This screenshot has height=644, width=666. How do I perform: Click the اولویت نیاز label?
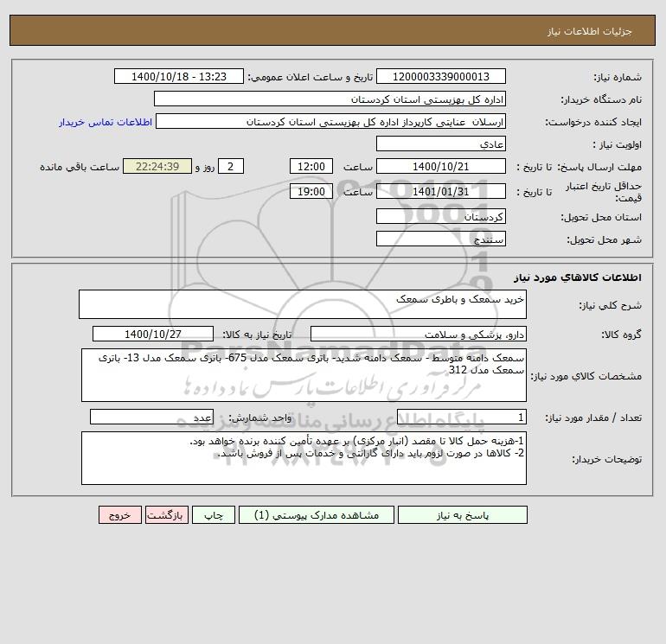[x=618, y=144]
